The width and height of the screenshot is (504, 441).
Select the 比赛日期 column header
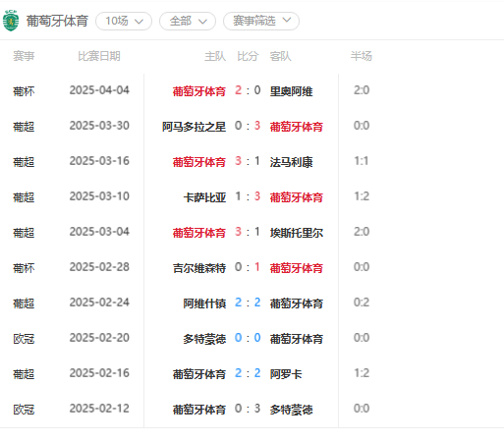[x=99, y=56]
